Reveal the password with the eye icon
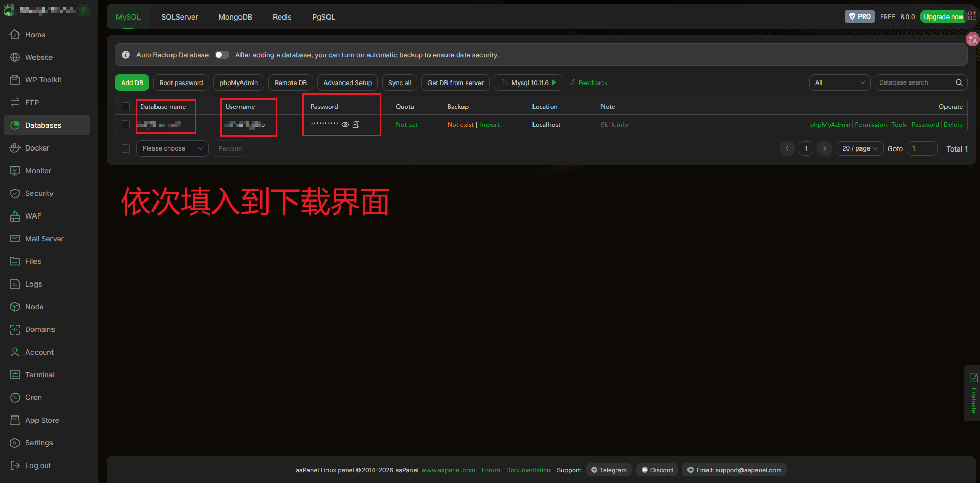 tap(345, 124)
